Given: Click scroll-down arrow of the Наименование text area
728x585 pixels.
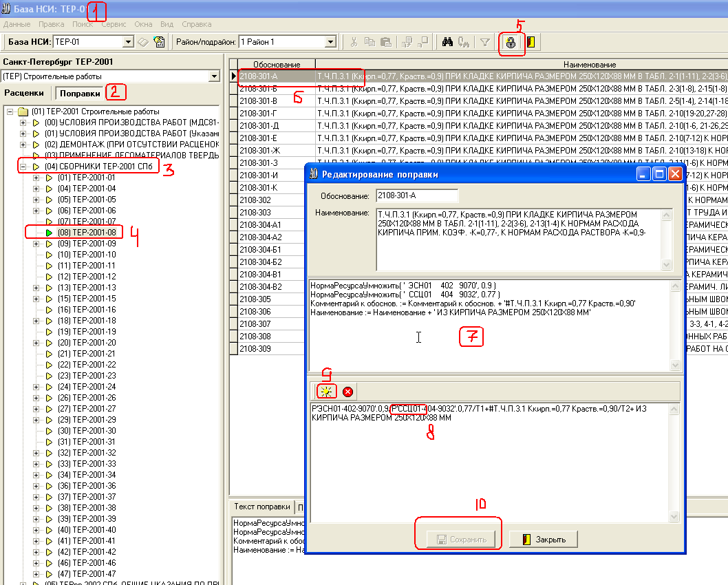Looking at the screenshot, I should coord(667,265).
